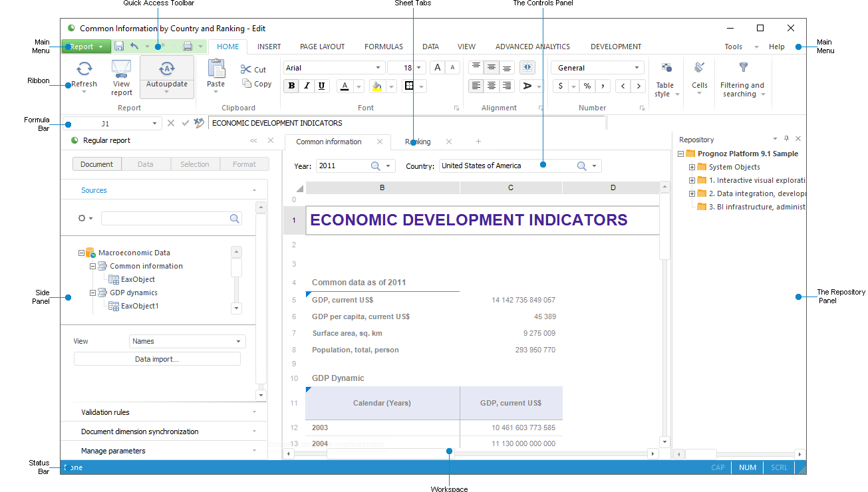This screenshot has width=868, height=492.
Task: Click the Save icon in quick access toolbar
Action: click(x=119, y=47)
